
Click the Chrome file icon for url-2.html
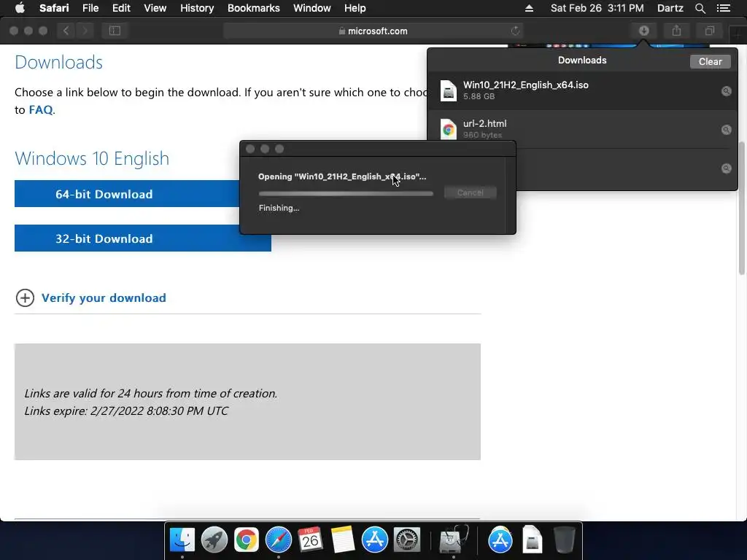pyautogui.click(x=449, y=129)
